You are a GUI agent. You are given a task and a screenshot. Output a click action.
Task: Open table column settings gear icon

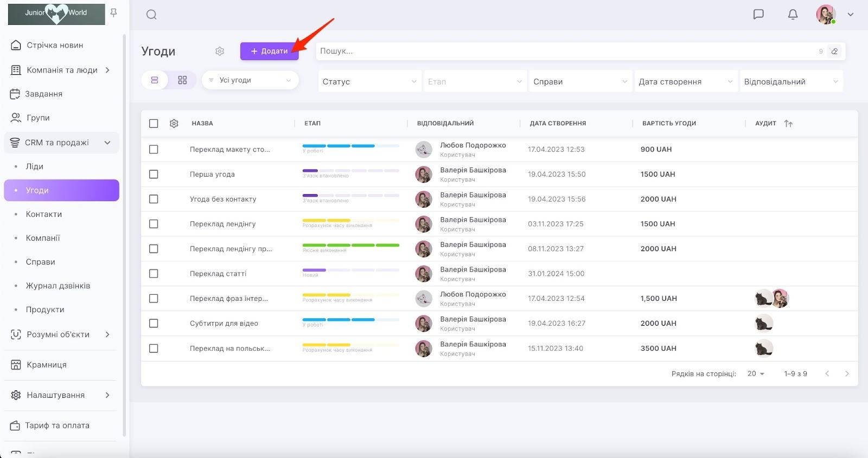click(174, 124)
